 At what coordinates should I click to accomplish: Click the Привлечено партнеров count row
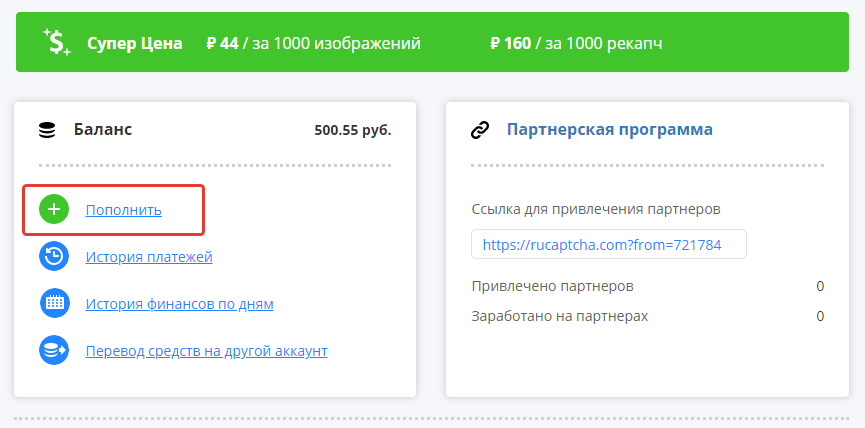[x=647, y=287]
